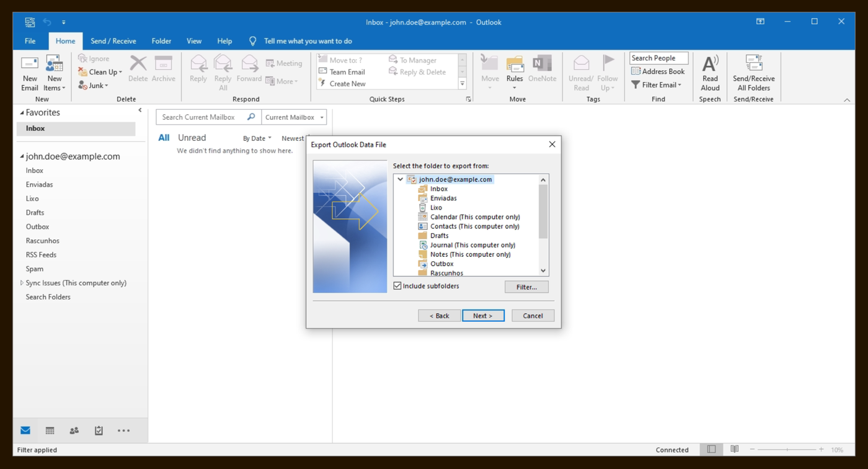The image size is (868, 469).
Task: Open the Help tab
Action: [224, 41]
